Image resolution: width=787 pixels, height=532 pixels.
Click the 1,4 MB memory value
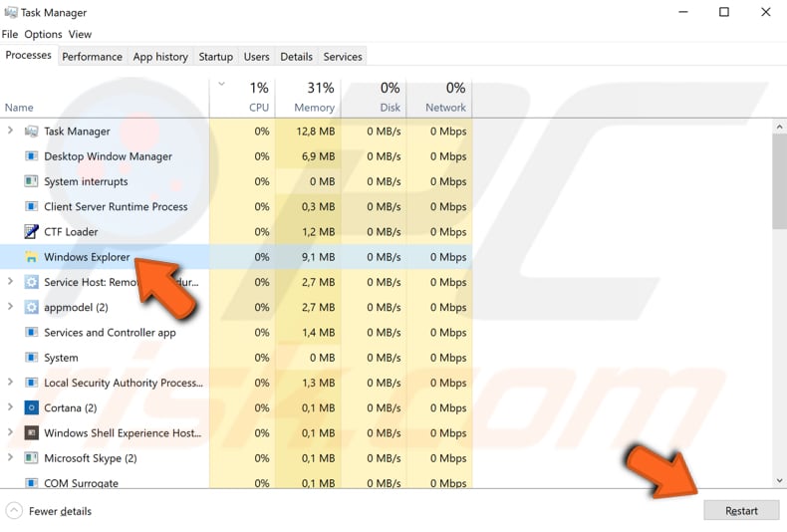coord(318,332)
